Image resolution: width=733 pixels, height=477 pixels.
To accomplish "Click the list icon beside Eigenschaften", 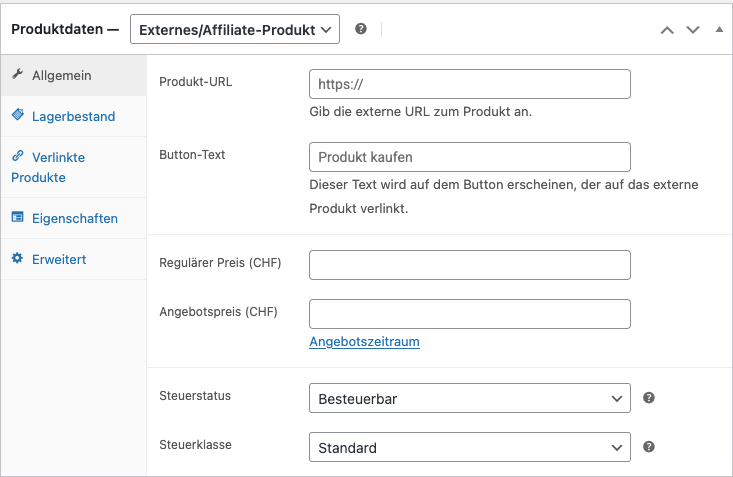I will click(18, 218).
